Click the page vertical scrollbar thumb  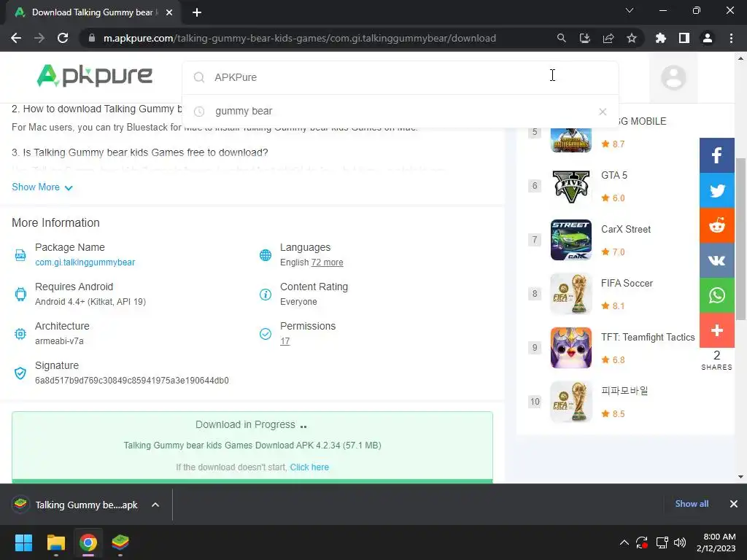click(741, 239)
